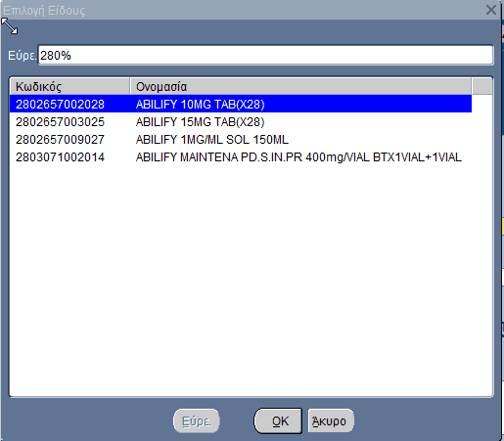Select ABILIFY 1MG/ML SOL 150ML row
The width and height of the screenshot is (504, 441).
pyautogui.click(x=241, y=139)
